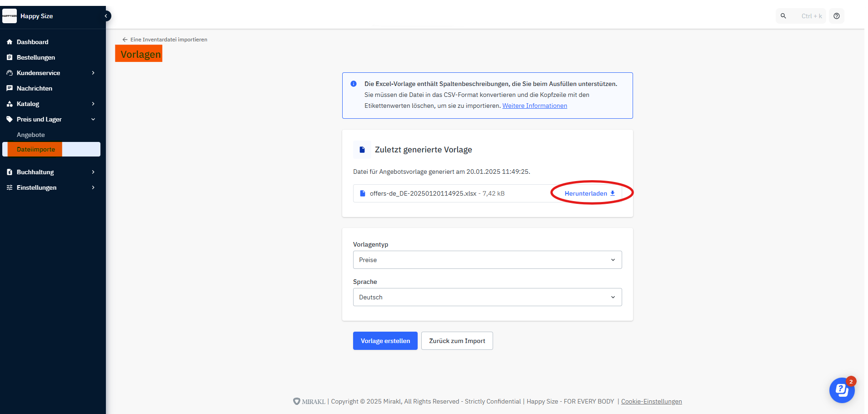The image size is (868, 414).
Task: Select Angebote in the sidebar submenu
Action: (x=31, y=135)
